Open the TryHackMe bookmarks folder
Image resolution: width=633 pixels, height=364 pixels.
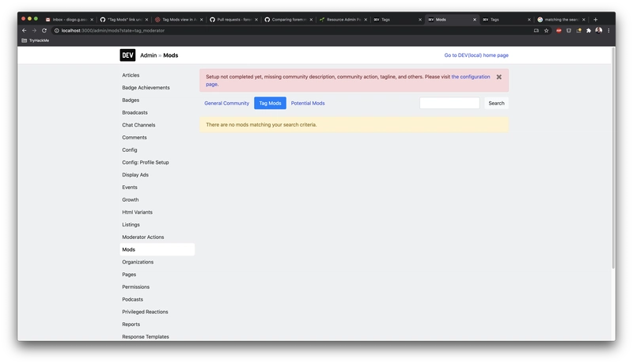pyautogui.click(x=35, y=40)
